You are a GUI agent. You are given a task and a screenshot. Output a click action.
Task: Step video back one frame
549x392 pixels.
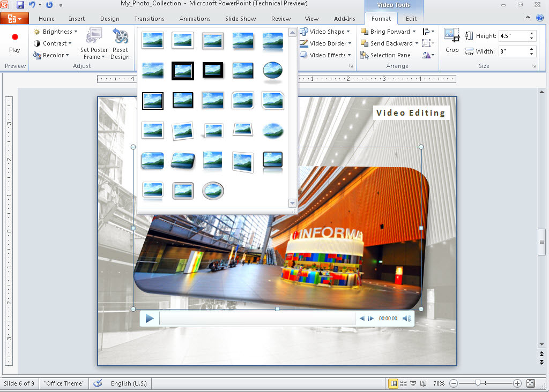(x=362, y=319)
